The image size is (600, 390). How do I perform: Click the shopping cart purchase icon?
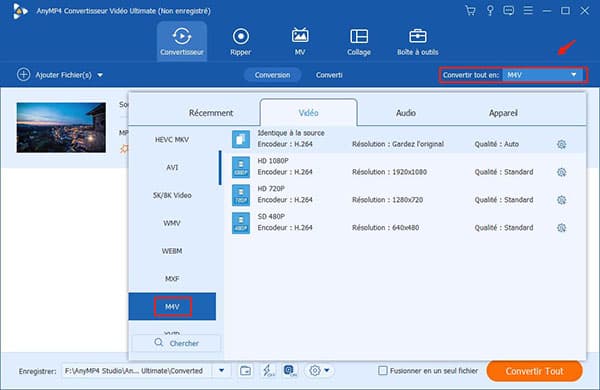tap(470, 11)
